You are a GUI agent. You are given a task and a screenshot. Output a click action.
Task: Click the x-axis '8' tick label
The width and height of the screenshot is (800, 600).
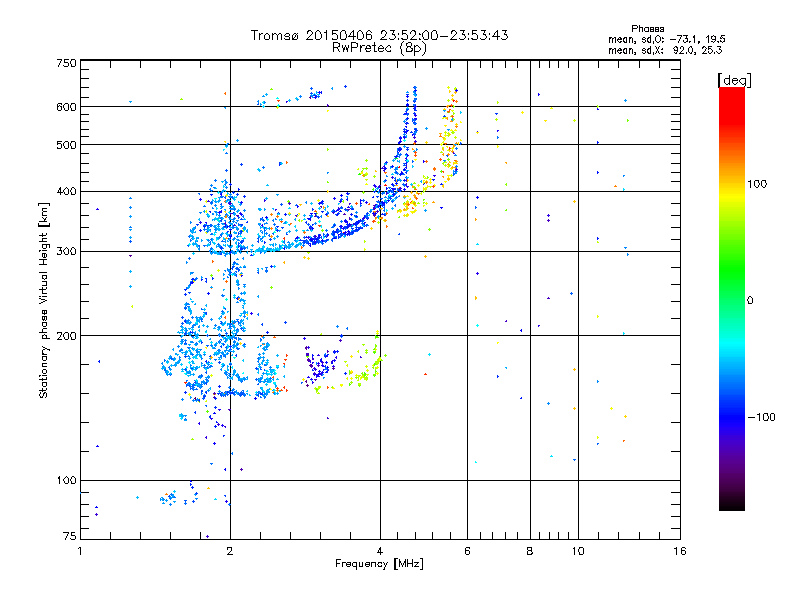click(530, 551)
